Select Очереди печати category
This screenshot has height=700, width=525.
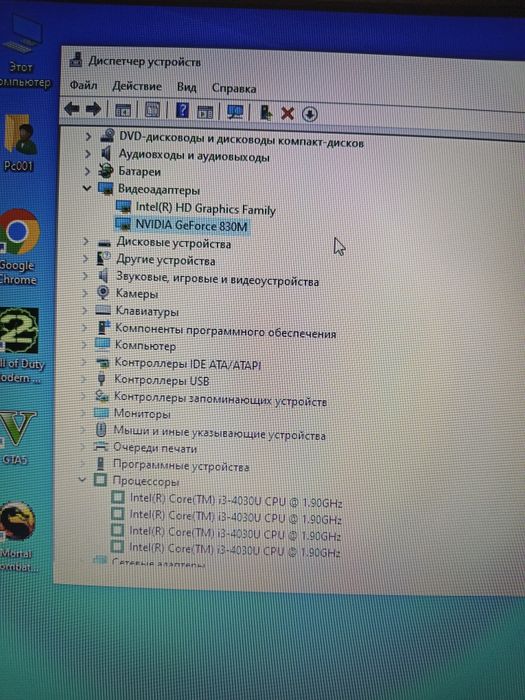155,448
